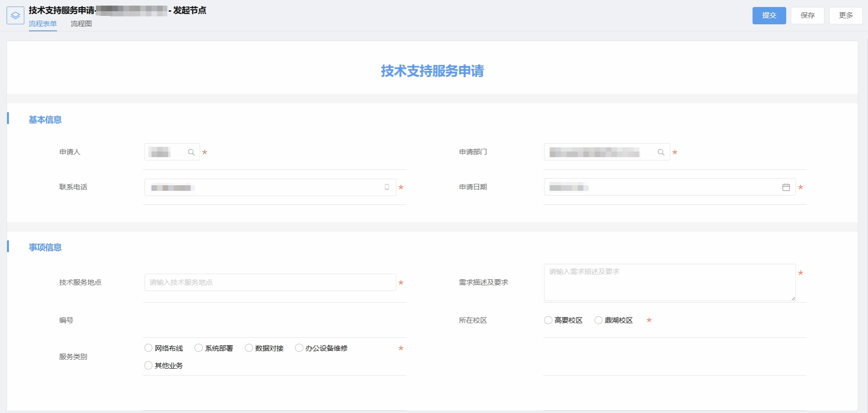Click the 基本信息 section heading
Screen dimensions: 868x413
[45, 120]
